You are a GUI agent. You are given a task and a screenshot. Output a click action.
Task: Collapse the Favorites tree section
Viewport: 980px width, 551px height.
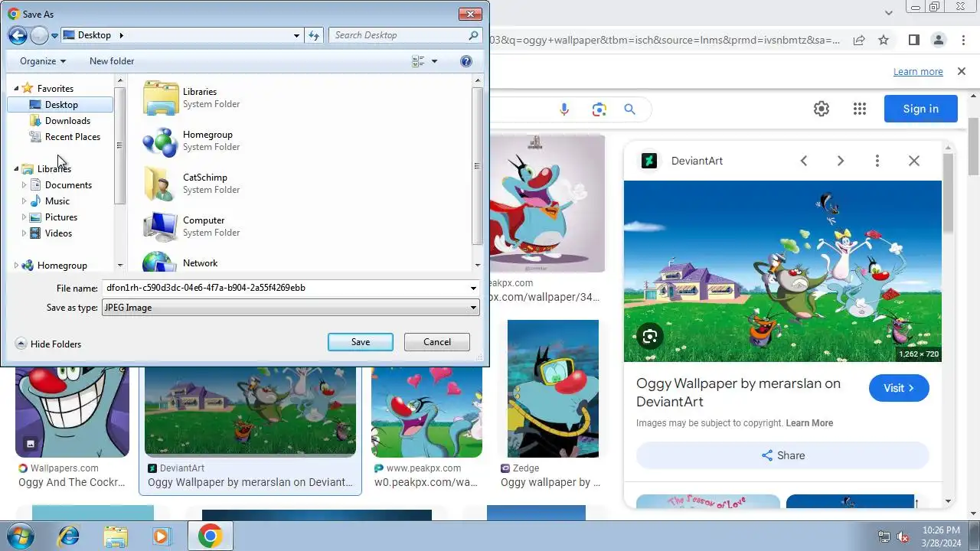[x=16, y=89]
